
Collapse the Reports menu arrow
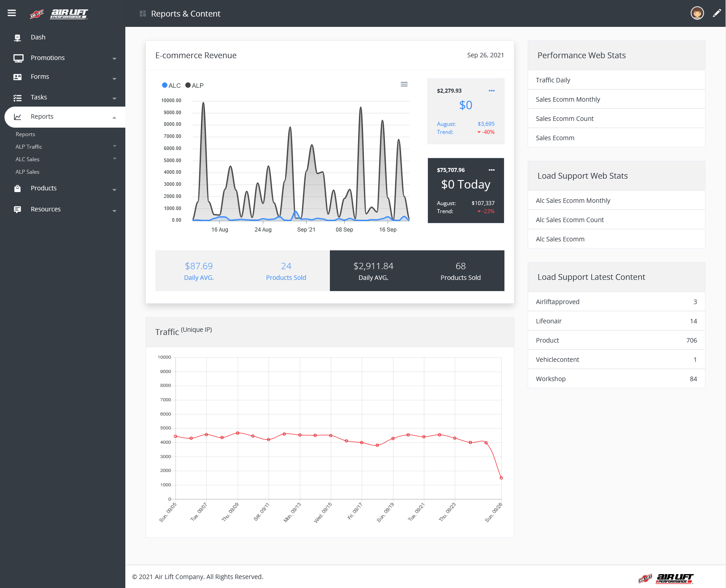(x=114, y=118)
